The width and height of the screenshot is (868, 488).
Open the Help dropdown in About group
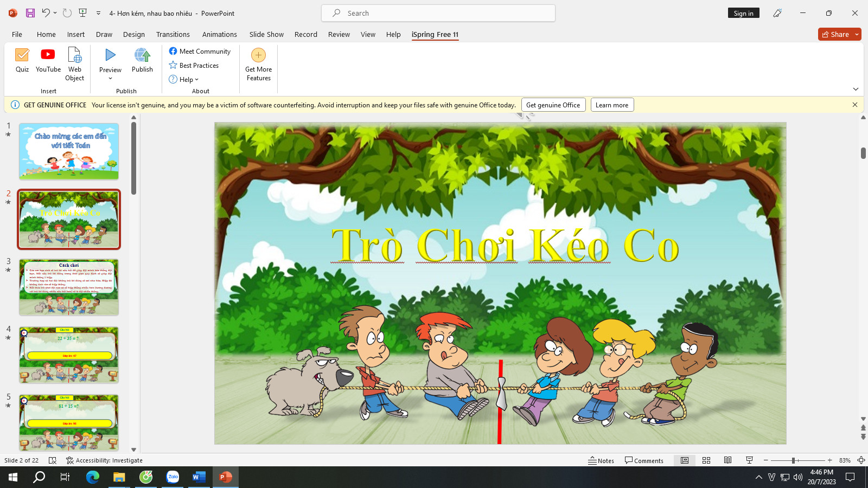click(x=184, y=79)
